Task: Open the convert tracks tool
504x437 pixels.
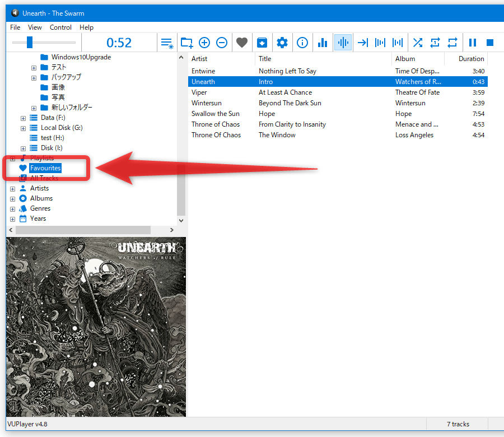Action: 262,43
